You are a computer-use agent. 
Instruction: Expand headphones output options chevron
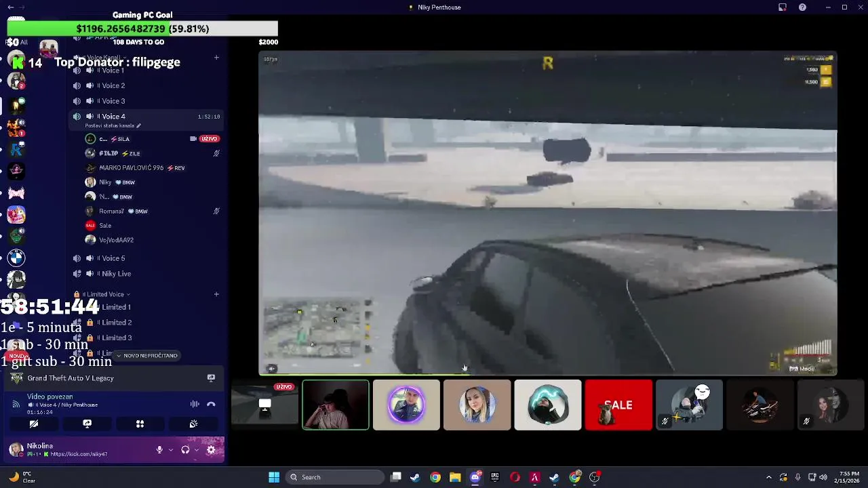(x=197, y=449)
